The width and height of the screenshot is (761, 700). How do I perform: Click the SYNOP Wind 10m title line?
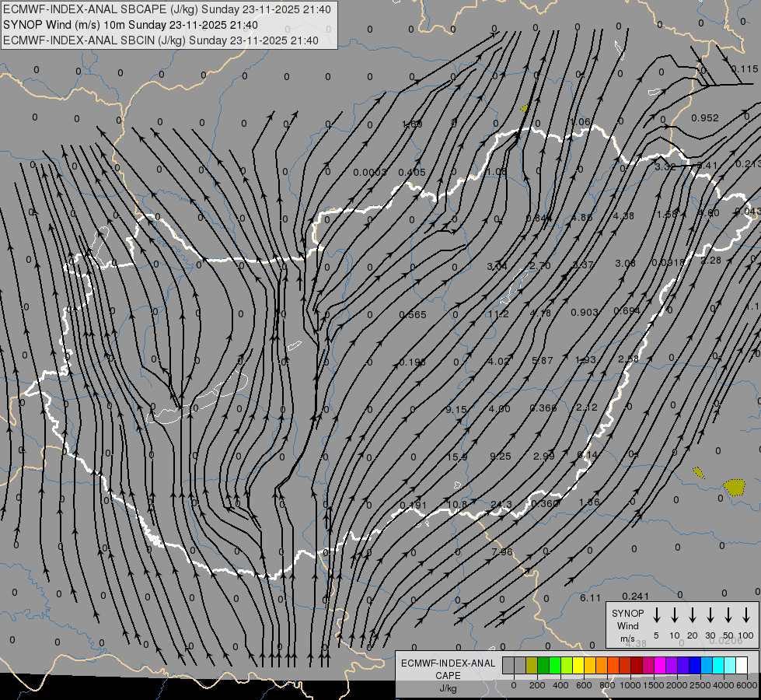(x=131, y=25)
